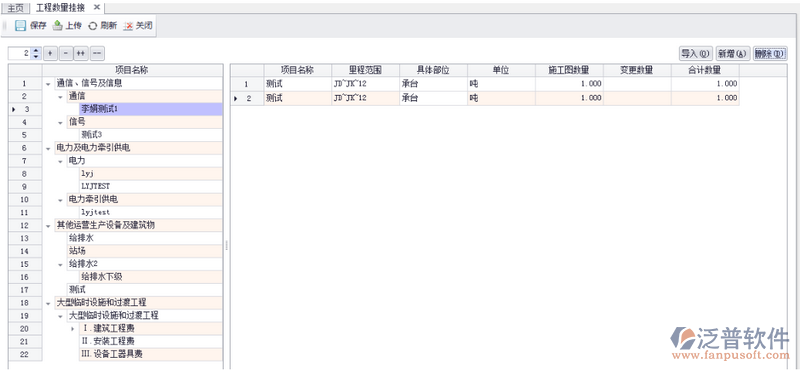Click the double minus collapse-all button
The height and width of the screenshot is (371, 800).
[97, 53]
